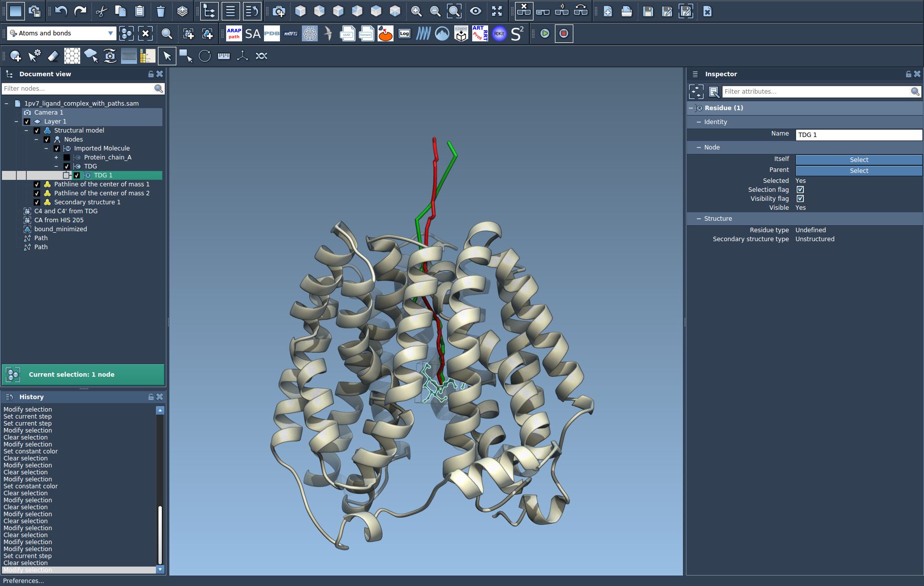Open the ARAP path app icon
This screenshot has height=586, width=924.
pyautogui.click(x=234, y=33)
